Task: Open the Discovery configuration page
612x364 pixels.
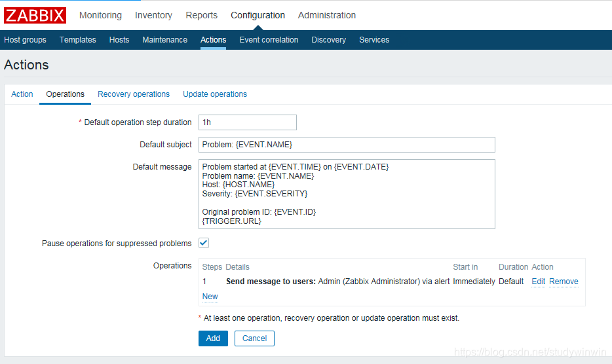Action: tap(329, 40)
